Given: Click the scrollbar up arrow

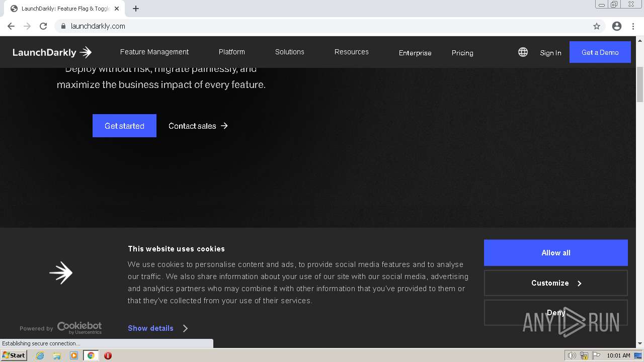Looking at the screenshot, I should tap(640, 40).
